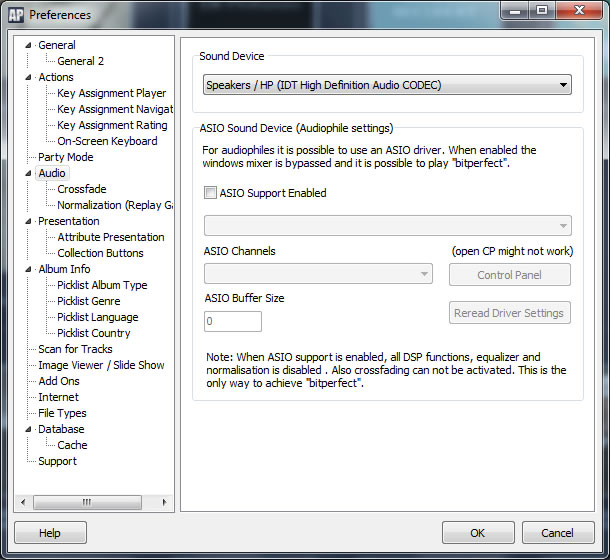Select the Cache tree item

[x=72, y=445]
